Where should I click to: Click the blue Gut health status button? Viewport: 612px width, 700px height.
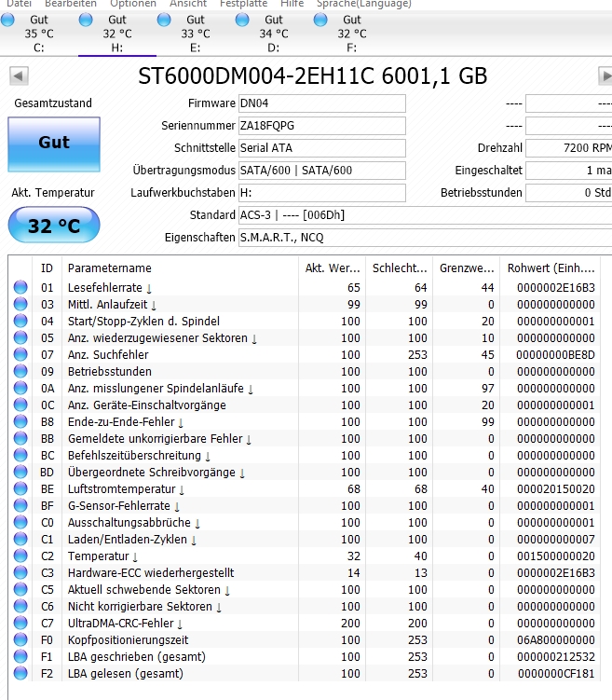(54, 144)
